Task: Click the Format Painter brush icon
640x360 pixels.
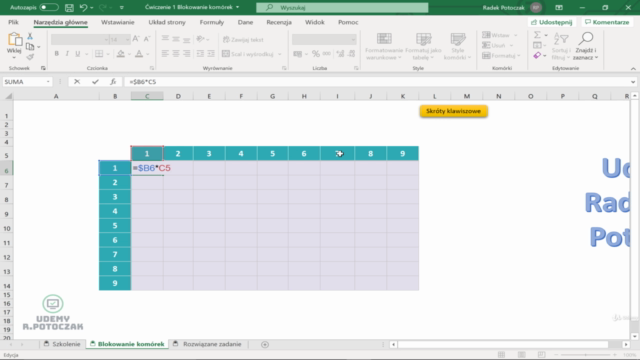Action: pyautogui.click(x=30, y=56)
